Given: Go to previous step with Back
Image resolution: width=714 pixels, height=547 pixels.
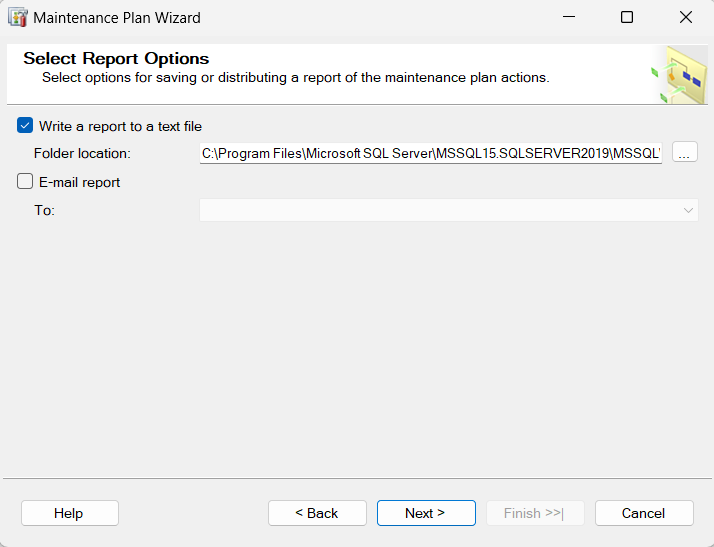Looking at the screenshot, I should pos(317,513).
